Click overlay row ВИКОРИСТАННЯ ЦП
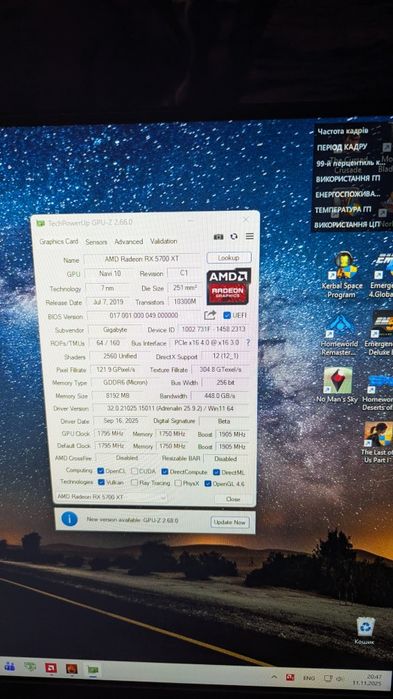Screen dimensions: 393x699 [x=347, y=225]
